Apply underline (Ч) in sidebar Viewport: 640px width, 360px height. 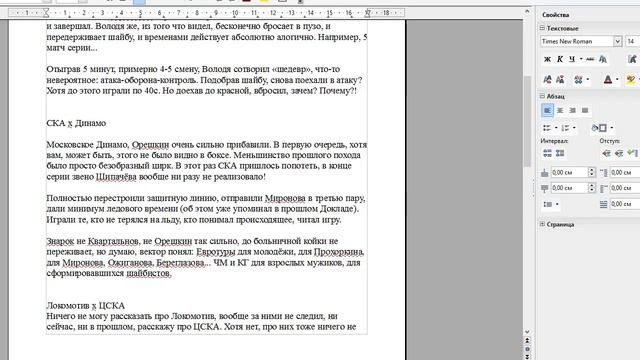572,60
